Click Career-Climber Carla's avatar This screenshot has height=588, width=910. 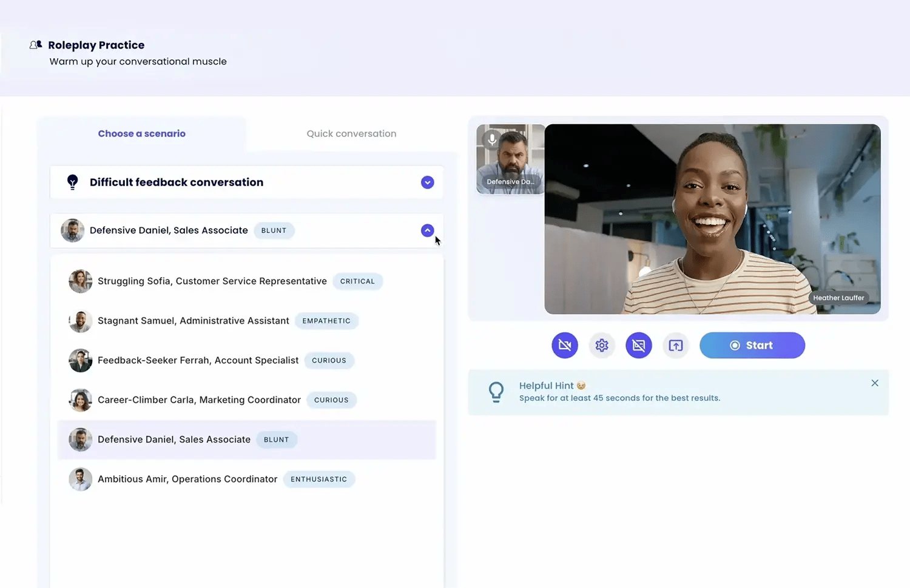point(80,400)
